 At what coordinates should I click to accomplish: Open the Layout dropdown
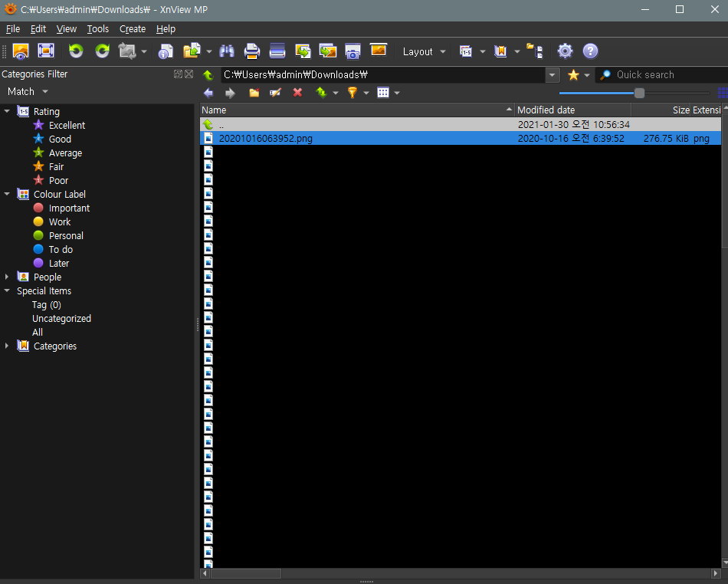[424, 51]
